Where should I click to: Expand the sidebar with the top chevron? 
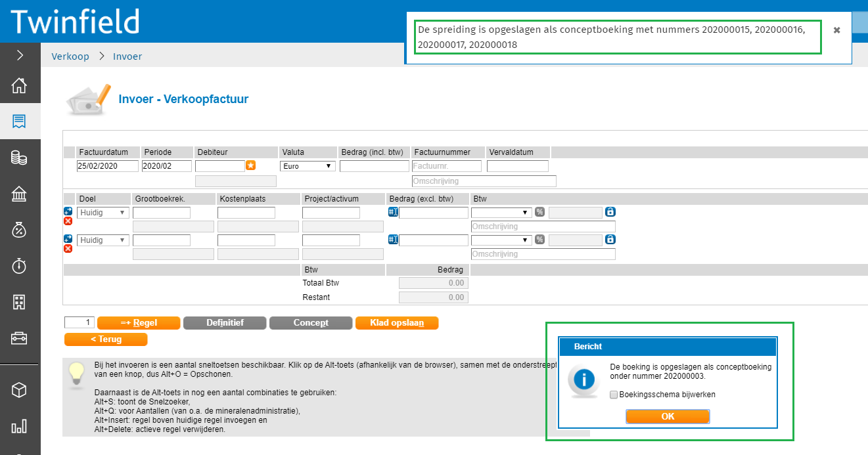(20, 55)
